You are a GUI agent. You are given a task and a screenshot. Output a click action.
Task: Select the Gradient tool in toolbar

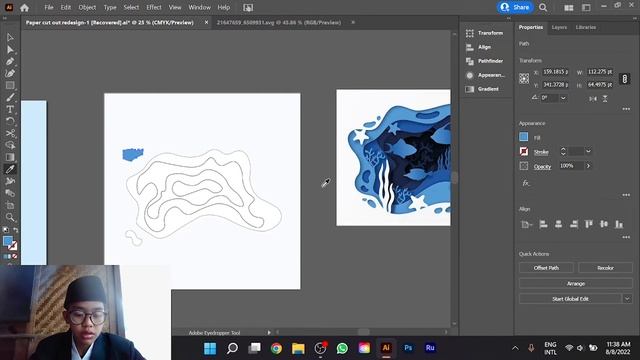tap(10, 157)
